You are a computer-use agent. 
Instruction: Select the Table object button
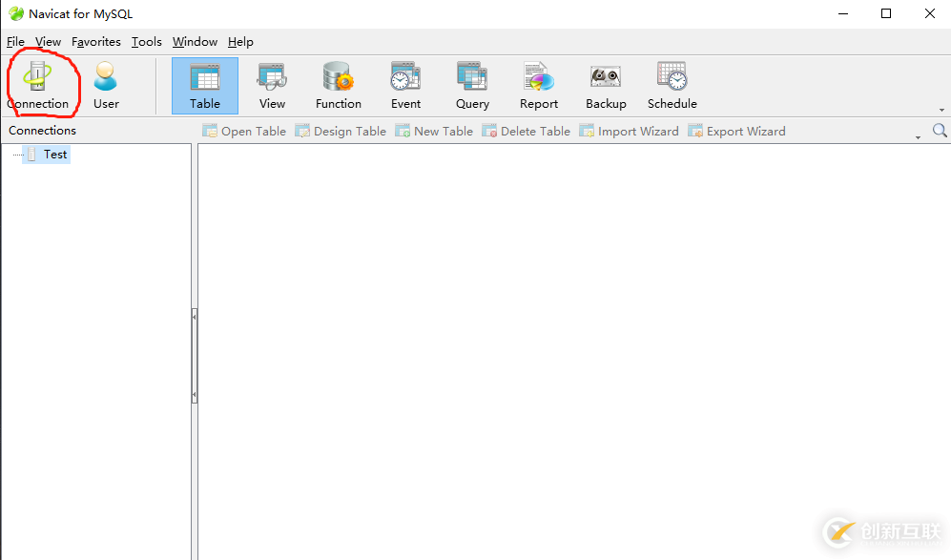(x=205, y=86)
